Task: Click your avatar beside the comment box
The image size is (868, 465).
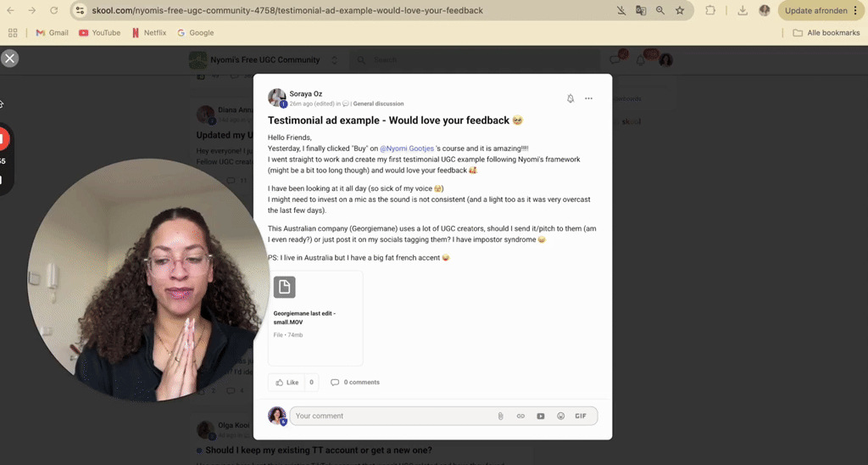Action: tap(277, 416)
